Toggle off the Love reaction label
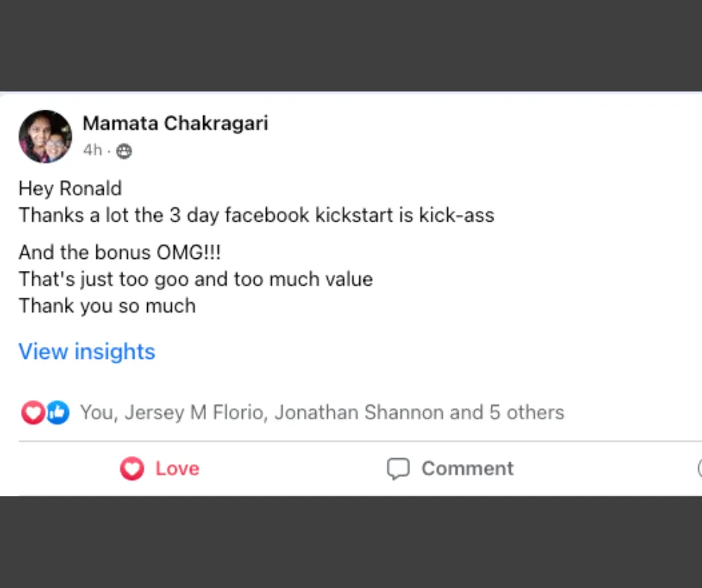This screenshot has height=588, width=702. pos(177,469)
